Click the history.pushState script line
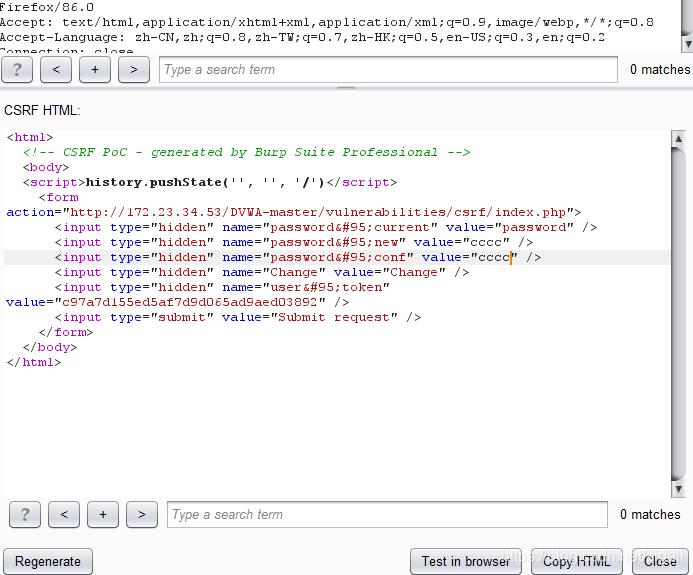The image size is (693, 575). (210, 182)
